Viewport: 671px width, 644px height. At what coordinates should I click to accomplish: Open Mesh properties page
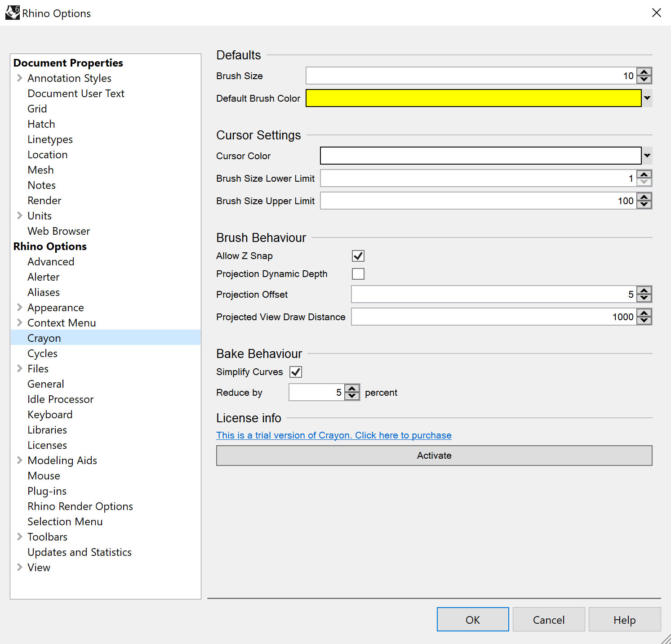[40, 170]
